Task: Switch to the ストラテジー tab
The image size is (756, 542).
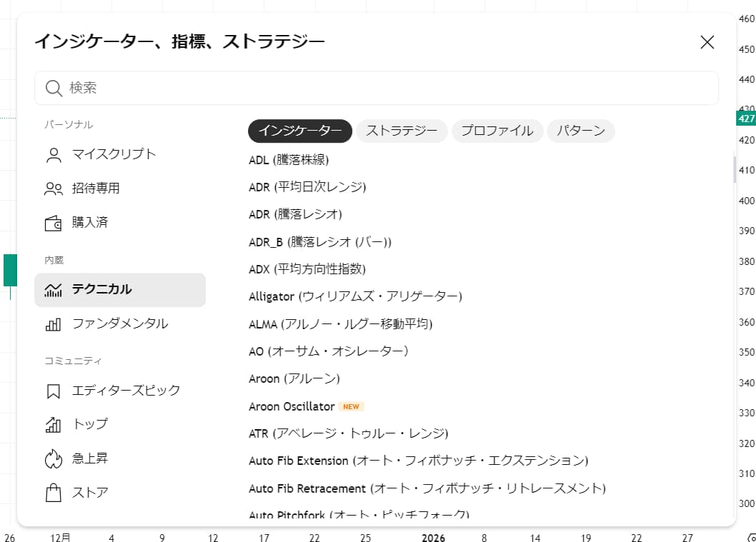Action: tap(402, 131)
